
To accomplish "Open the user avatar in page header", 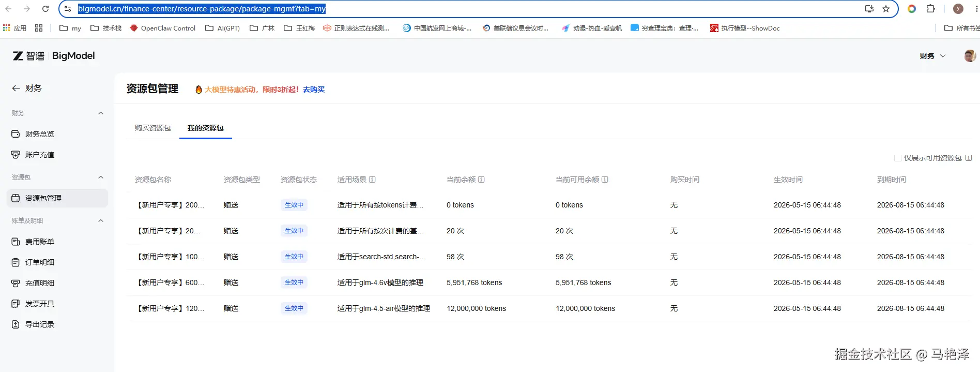I will [x=970, y=56].
